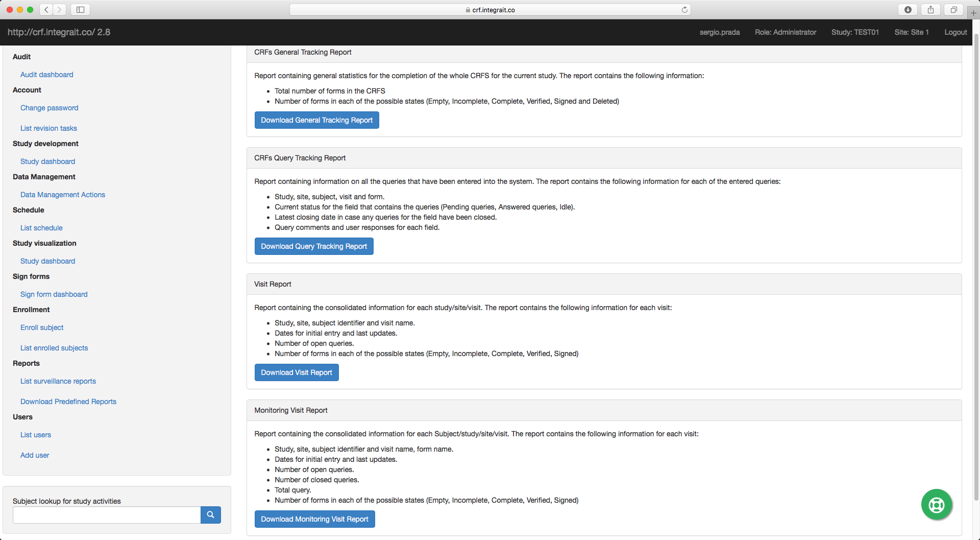Viewport: 980px width, 540px height.
Task: Click the browser forward arrow
Action: (x=59, y=9)
